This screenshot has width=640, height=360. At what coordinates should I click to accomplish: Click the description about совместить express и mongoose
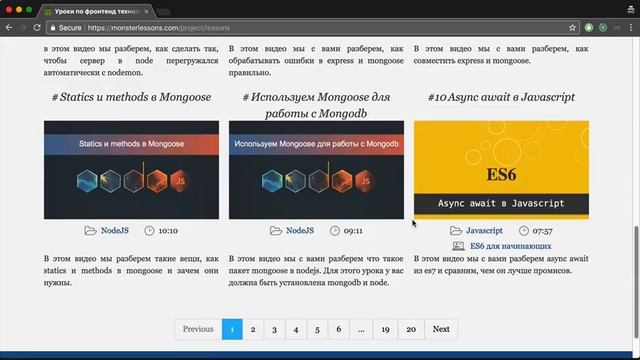point(501,55)
